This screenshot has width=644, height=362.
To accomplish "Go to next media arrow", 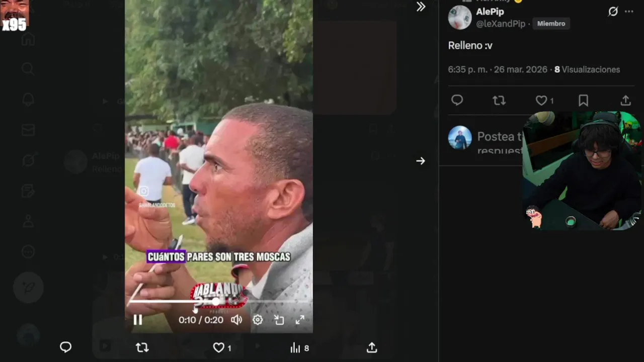I will [421, 161].
